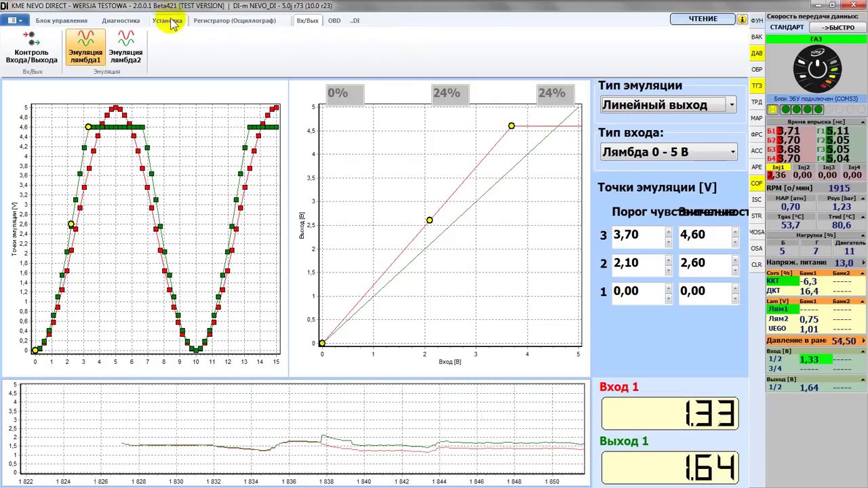Switch to OBD tab
The image size is (868, 488).
(334, 20)
